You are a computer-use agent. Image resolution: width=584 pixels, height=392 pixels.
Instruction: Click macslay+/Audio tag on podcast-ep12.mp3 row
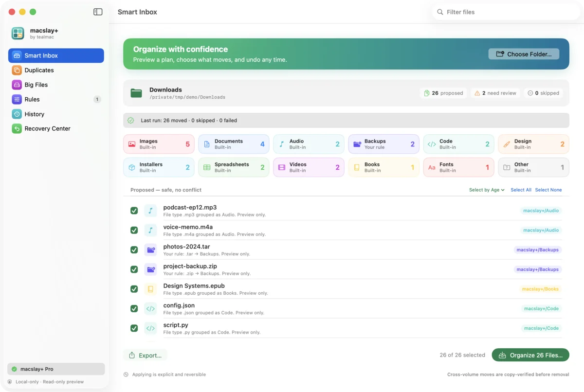point(541,211)
